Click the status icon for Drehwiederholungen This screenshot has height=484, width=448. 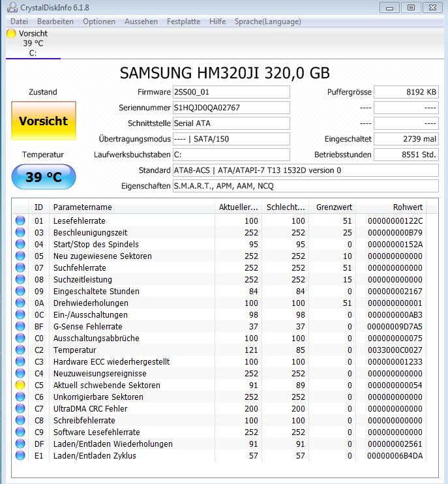(x=20, y=303)
